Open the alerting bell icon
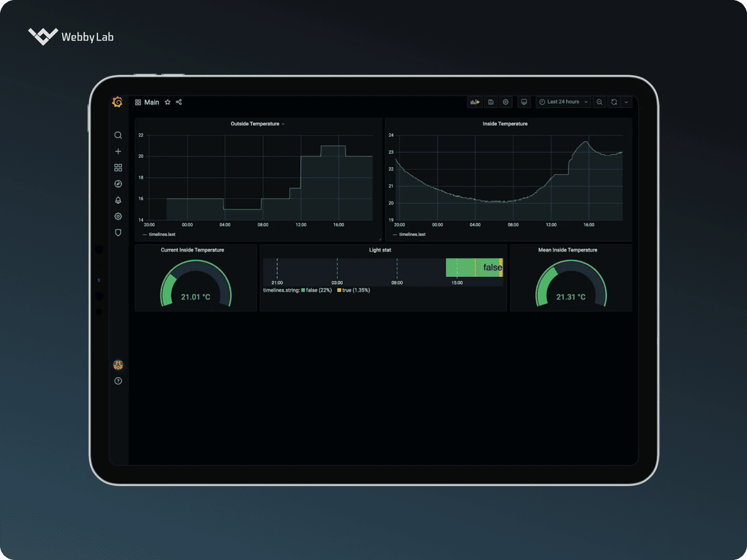 click(x=118, y=200)
